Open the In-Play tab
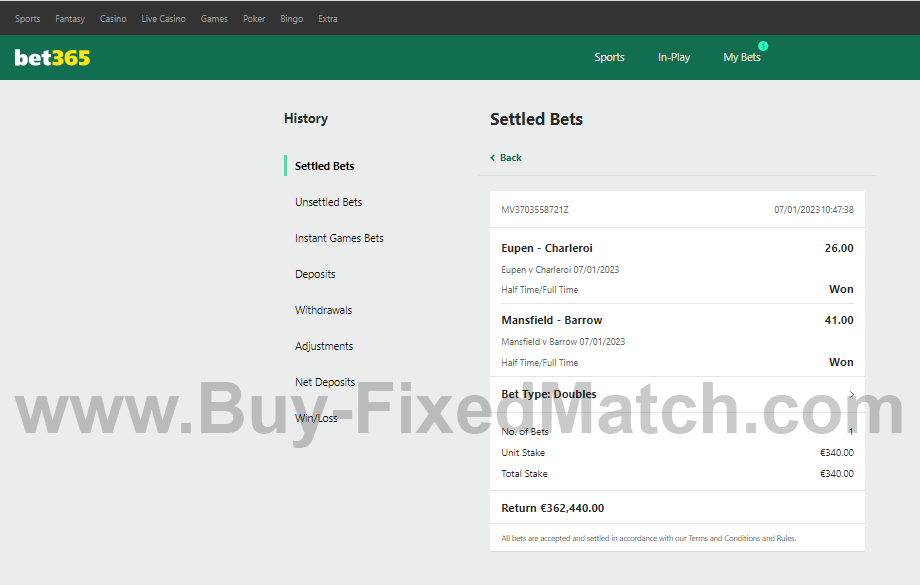 pos(673,58)
